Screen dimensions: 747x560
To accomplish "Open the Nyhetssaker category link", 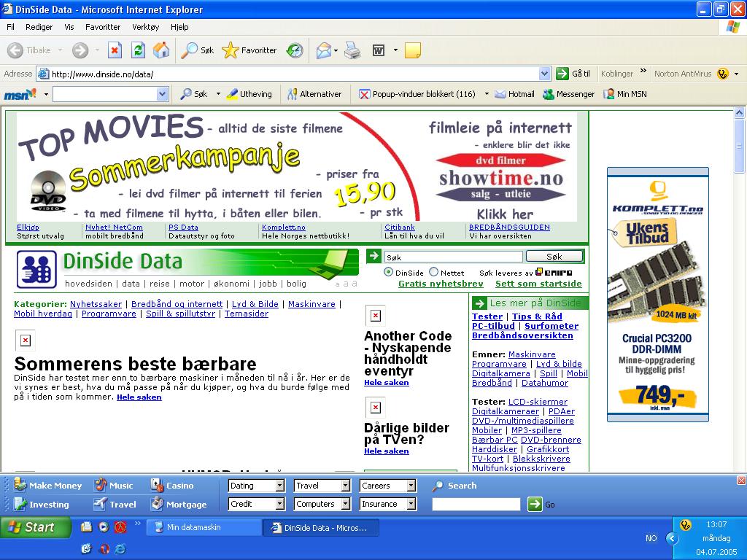I will 96,304.
